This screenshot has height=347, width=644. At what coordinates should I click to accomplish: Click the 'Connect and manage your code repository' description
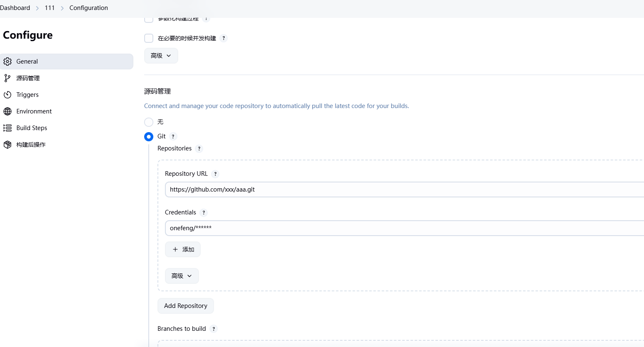[x=277, y=106]
